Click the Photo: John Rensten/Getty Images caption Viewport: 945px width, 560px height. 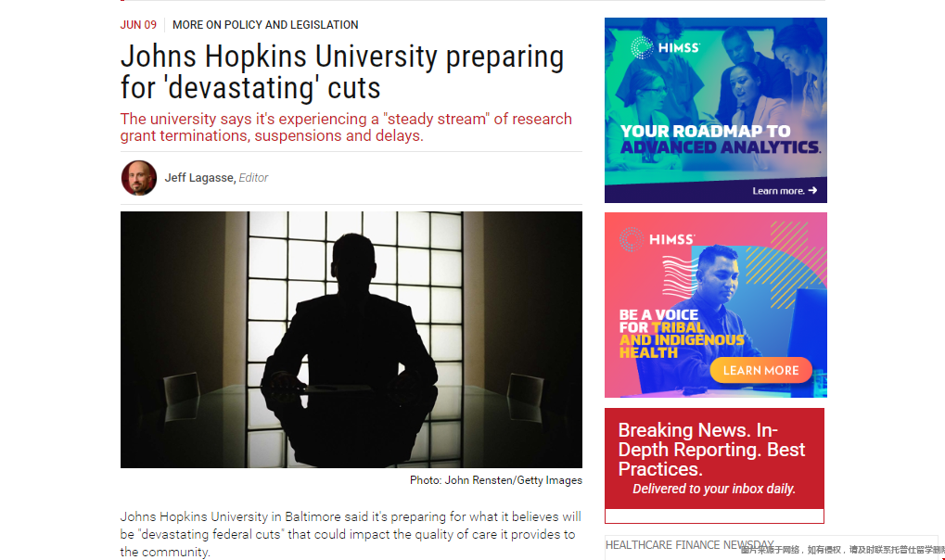click(496, 480)
